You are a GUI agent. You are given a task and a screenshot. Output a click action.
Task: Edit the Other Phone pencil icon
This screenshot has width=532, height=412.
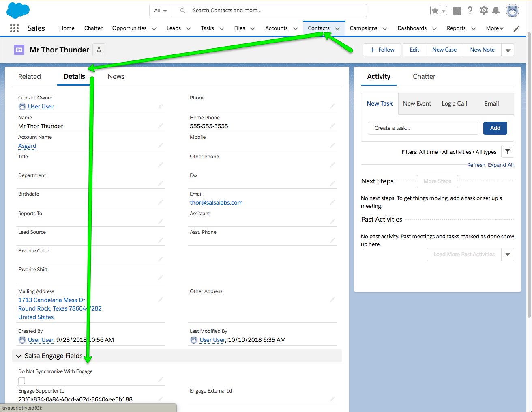[x=332, y=165]
